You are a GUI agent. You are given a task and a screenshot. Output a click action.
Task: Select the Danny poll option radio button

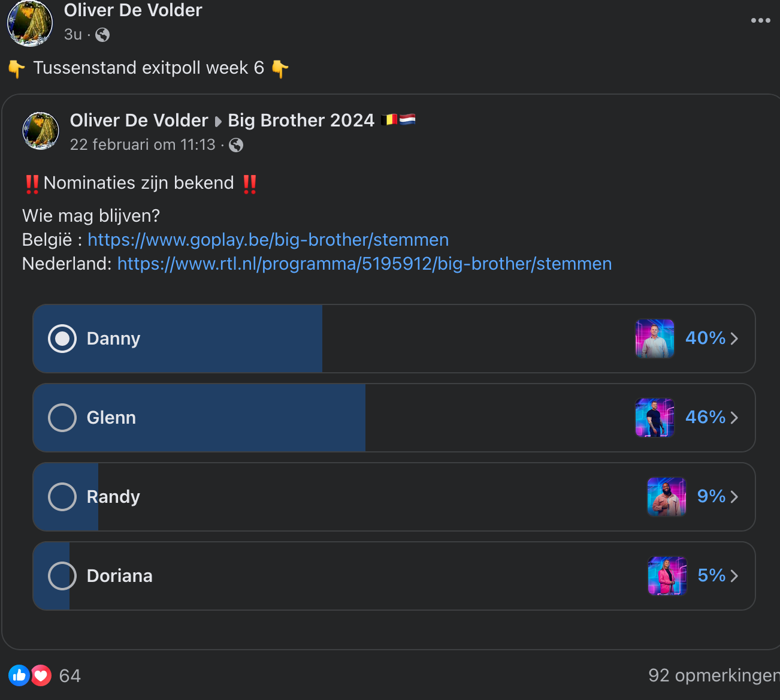(x=62, y=339)
